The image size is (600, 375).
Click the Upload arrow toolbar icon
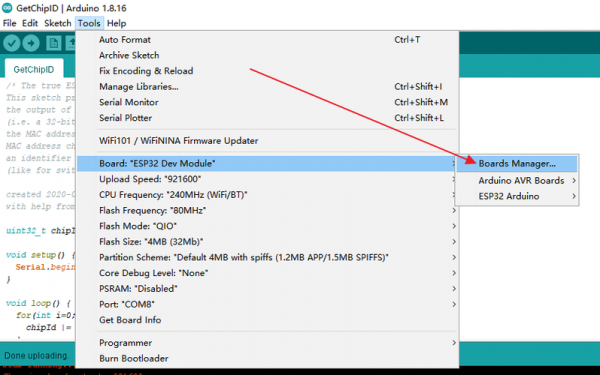coord(31,43)
